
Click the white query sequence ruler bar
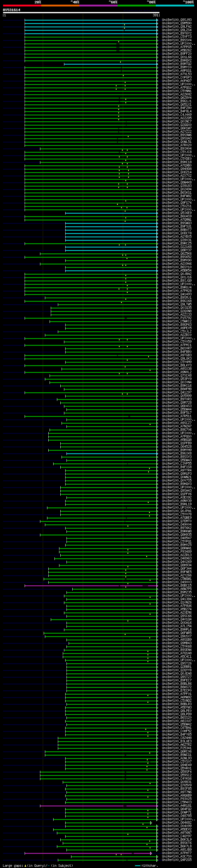click(81, 13)
